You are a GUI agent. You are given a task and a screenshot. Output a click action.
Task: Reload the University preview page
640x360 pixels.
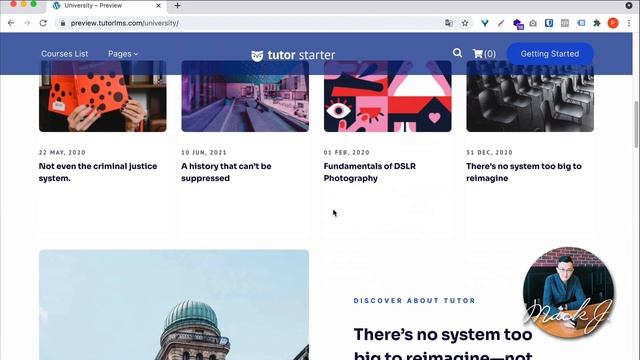click(43, 23)
